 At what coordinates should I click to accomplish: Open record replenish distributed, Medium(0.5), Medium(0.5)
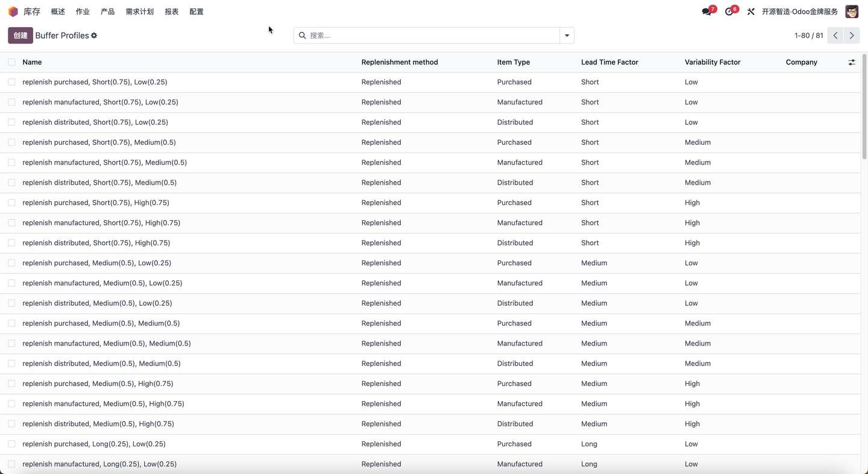[x=101, y=364]
